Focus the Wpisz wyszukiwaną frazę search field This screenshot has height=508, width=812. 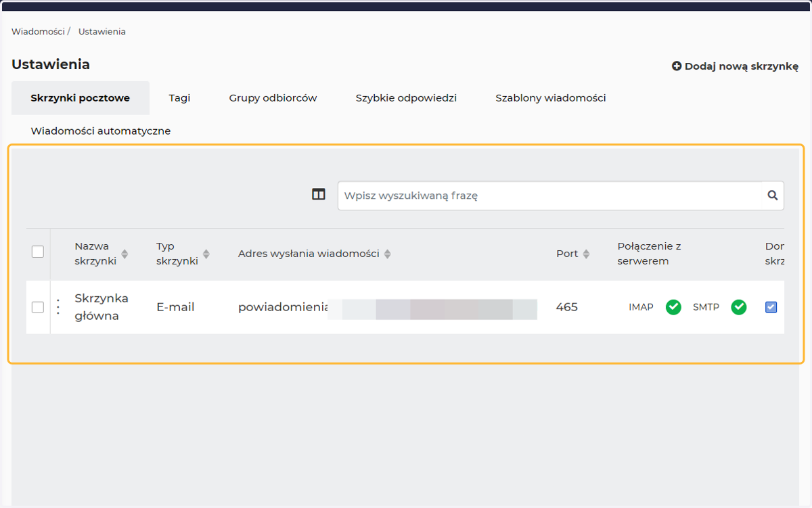(560, 195)
